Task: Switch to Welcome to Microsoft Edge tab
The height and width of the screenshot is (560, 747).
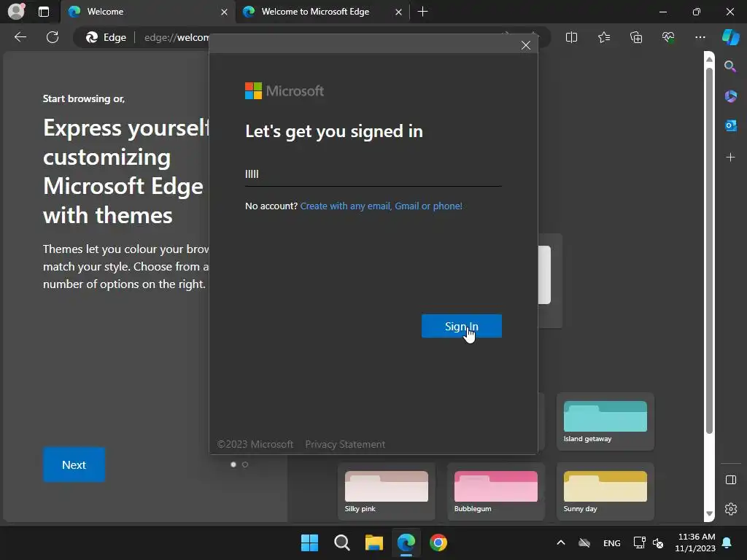Action: pyautogui.click(x=322, y=12)
